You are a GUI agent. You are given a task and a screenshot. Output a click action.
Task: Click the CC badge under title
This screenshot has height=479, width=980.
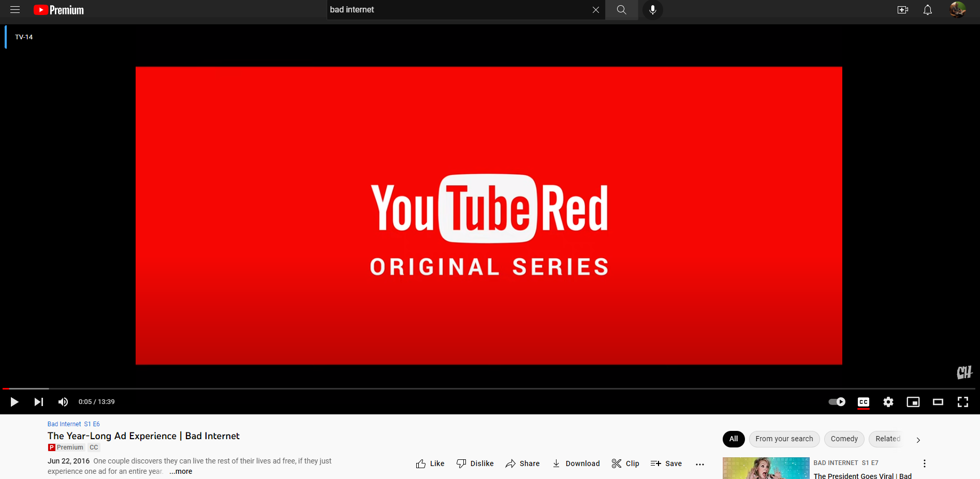94,447
